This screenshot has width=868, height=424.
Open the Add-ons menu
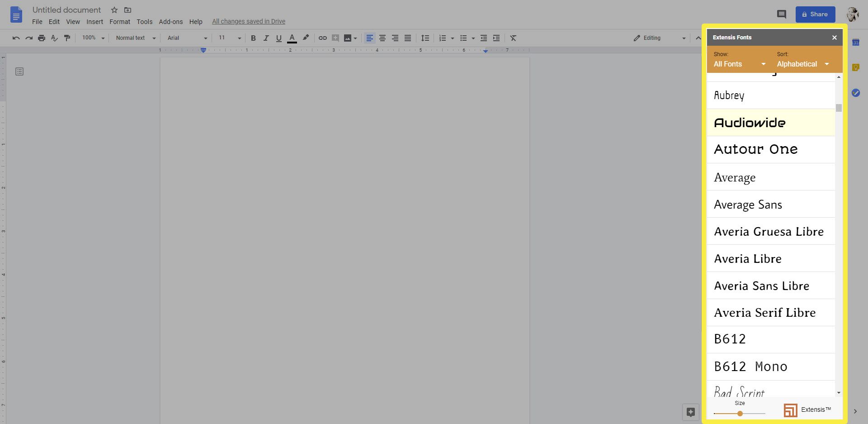pos(171,22)
